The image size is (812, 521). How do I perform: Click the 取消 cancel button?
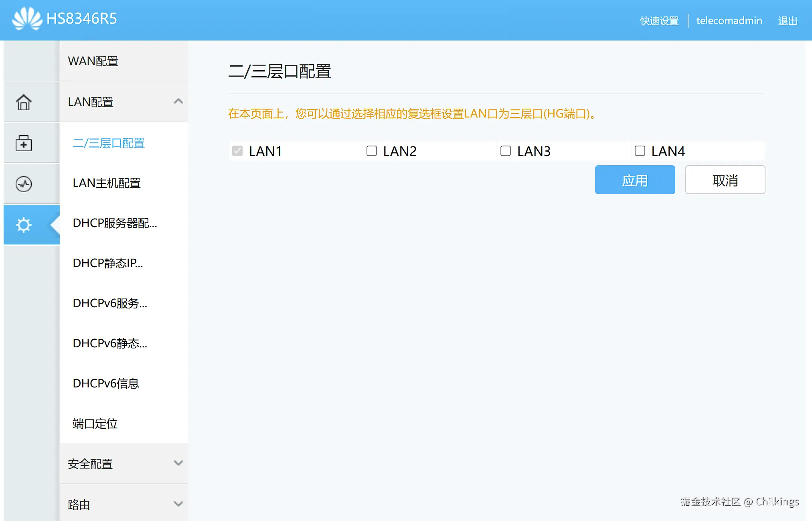[x=725, y=180]
